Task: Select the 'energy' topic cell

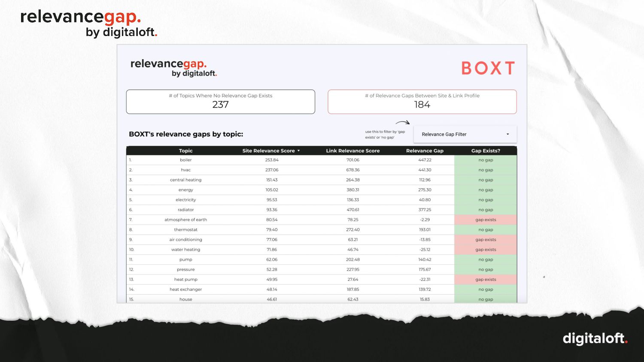Action: pos(185,190)
